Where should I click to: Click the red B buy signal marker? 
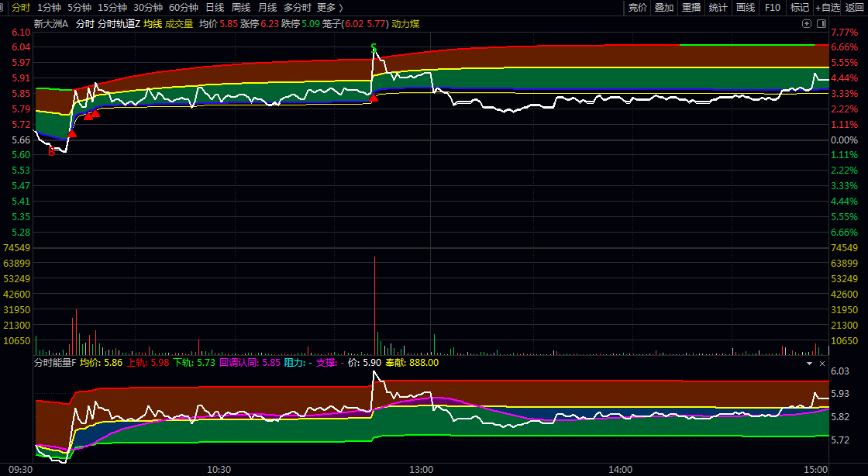[x=51, y=152]
